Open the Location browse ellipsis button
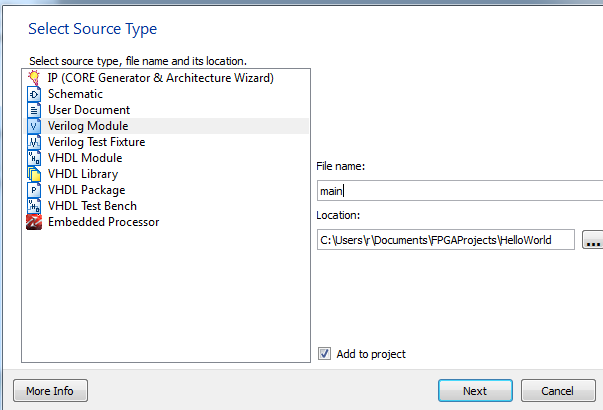Screen dimensions: 603x410 coord(592,240)
